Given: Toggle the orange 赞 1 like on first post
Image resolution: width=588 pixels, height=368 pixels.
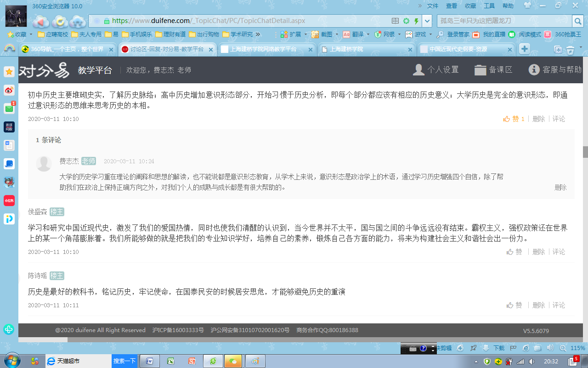Looking at the screenshot, I should pos(514,119).
